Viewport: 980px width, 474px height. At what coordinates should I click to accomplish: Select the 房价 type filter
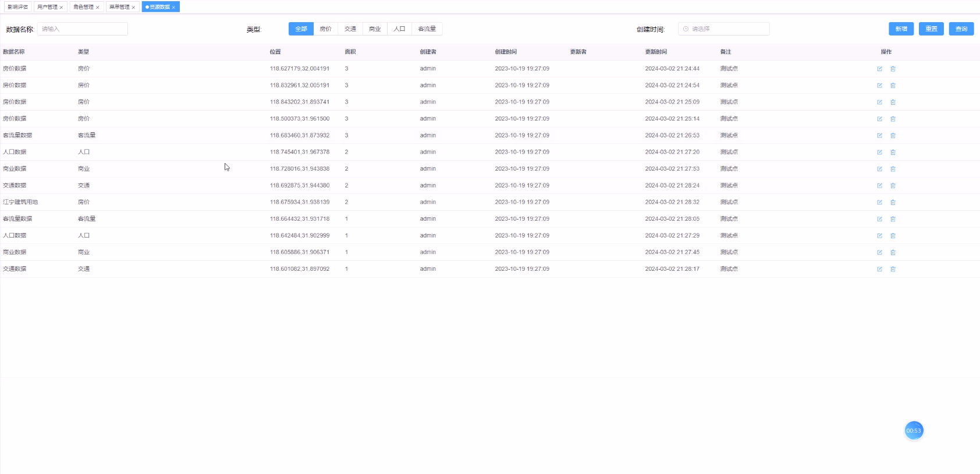[x=325, y=29]
